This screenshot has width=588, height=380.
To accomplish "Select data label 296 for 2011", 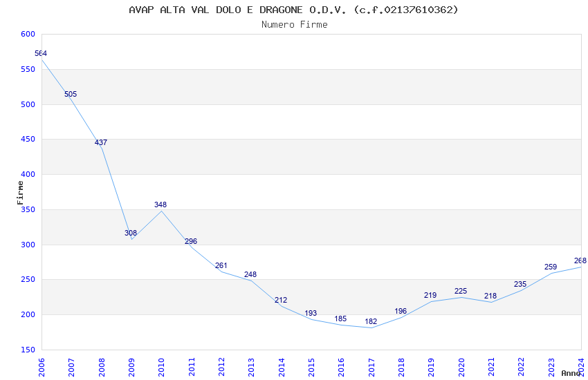I will 191,242.
